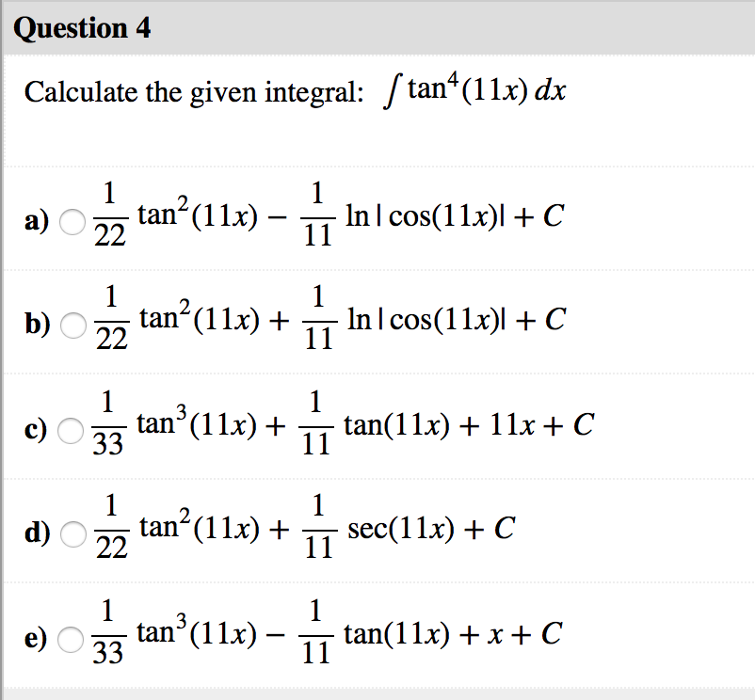Image resolution: width=755 pixels, height=700 pixels.
Task: Click the label c next to third option
Action: coord(36,428)
